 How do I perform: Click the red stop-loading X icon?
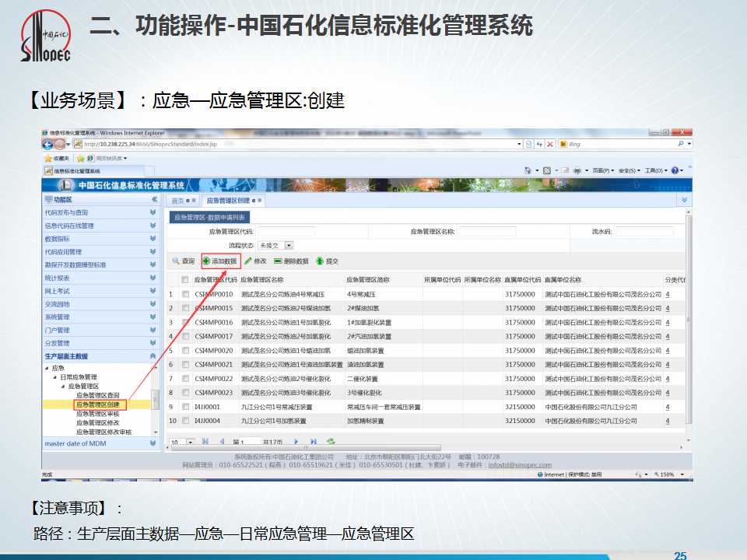point(550,144)
